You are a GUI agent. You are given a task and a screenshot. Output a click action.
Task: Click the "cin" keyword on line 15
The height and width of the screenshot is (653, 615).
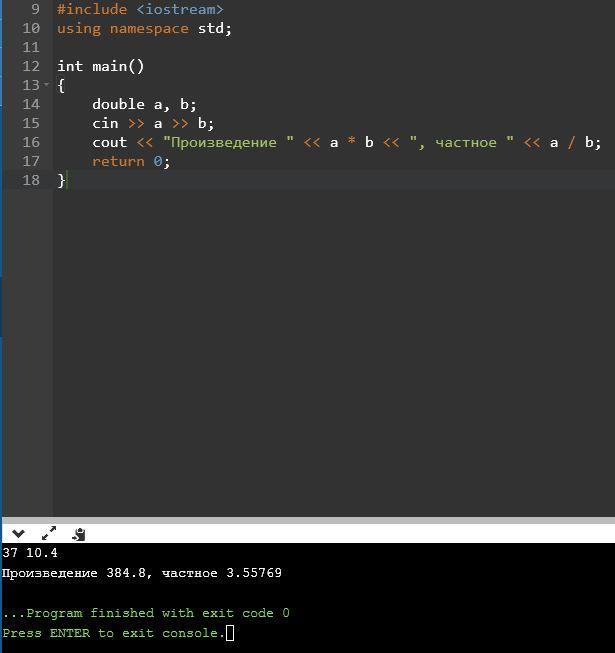[x=105, y=123]
